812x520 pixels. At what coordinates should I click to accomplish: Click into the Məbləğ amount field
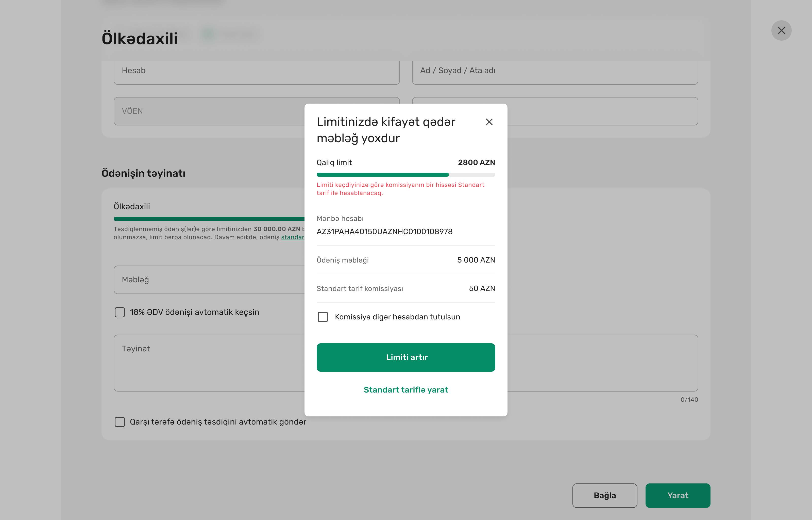coord(209,280)
